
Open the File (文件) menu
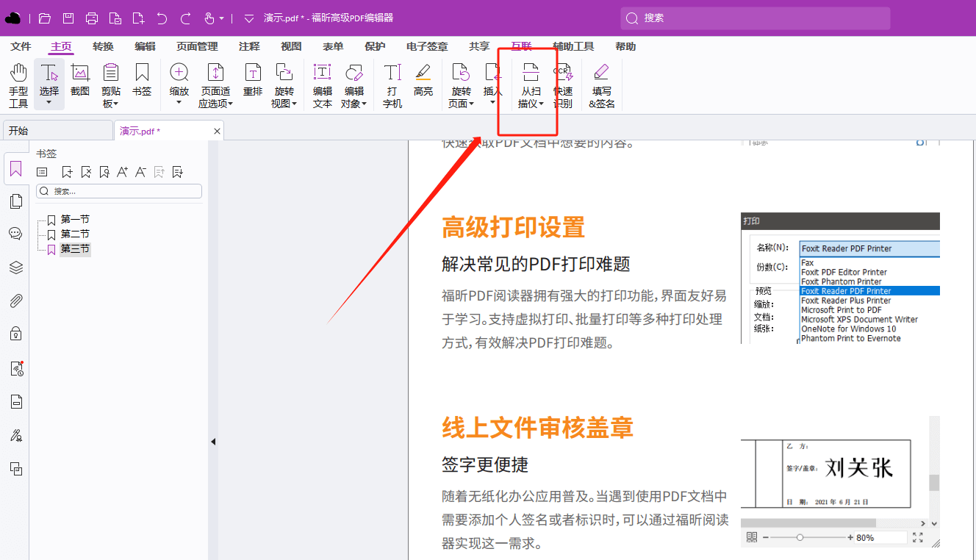(21, 46)
